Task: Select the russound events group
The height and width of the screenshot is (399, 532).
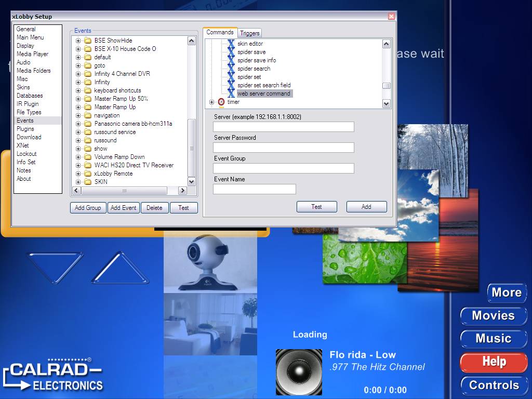Action: click(x=105, y=140)
